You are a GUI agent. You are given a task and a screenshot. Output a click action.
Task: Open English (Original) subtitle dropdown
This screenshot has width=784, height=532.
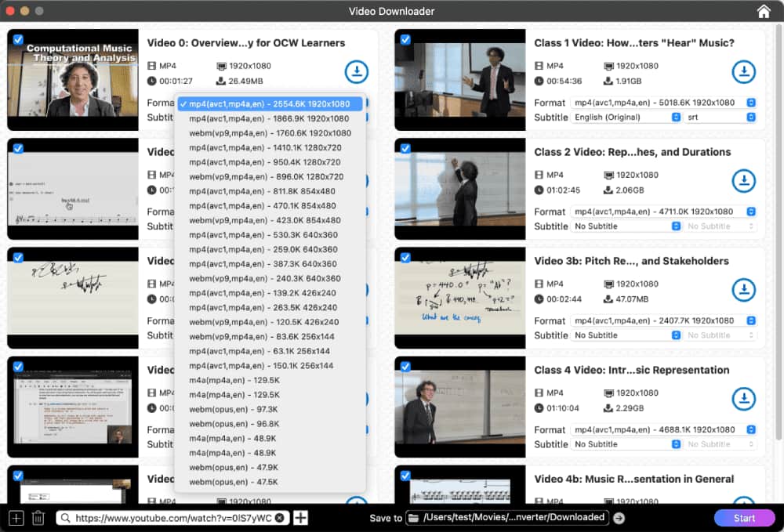[626, 118]
